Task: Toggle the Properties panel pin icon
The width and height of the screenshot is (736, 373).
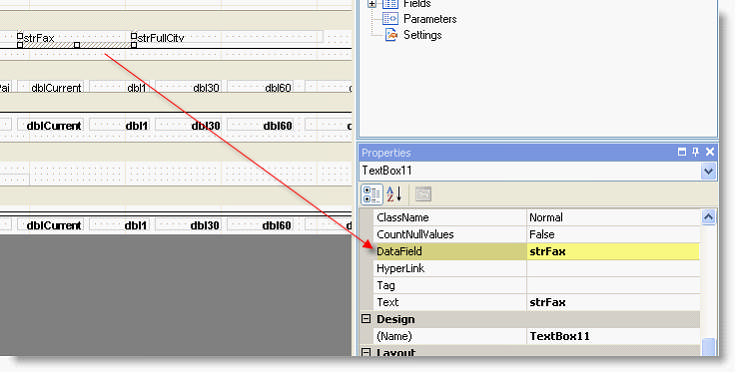Action: point(696,152)
